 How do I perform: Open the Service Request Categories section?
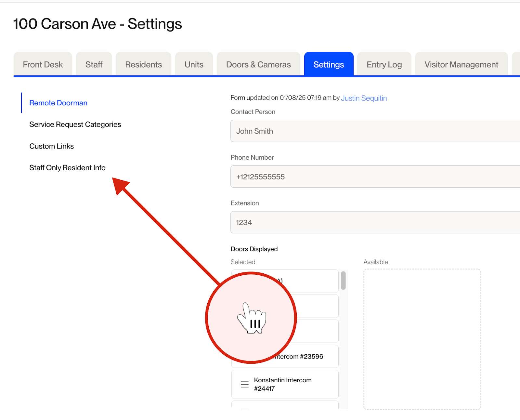pyautogui.click(x=75, y=124)
